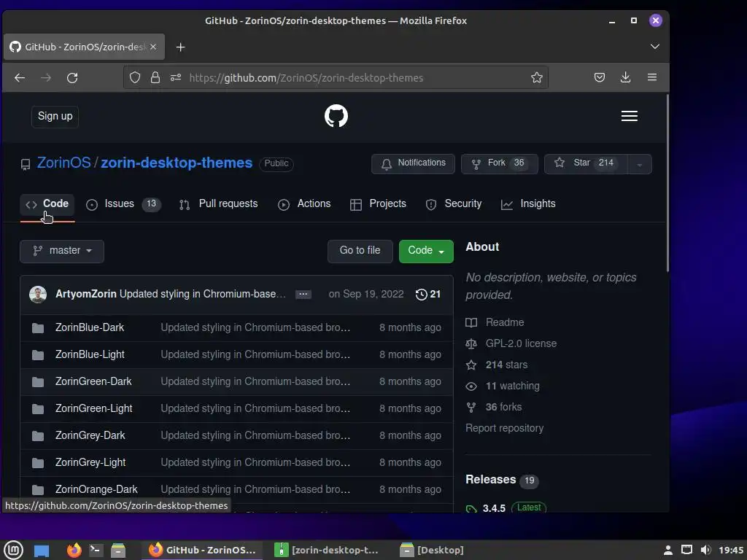Open the folder icon for ZorinGreen-Light
The image size is (747, 560).
[38, 409]
